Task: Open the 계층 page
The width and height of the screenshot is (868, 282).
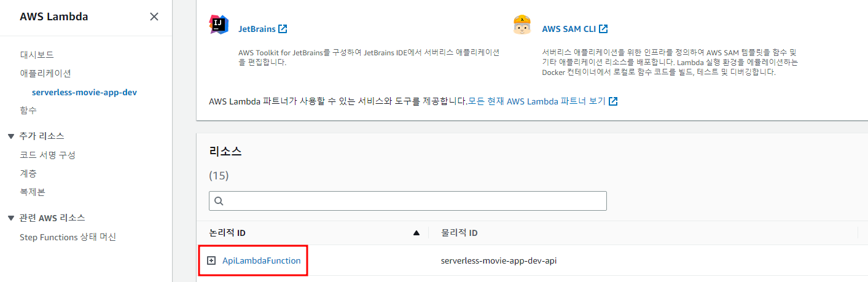Action: [x=28, y=173]
